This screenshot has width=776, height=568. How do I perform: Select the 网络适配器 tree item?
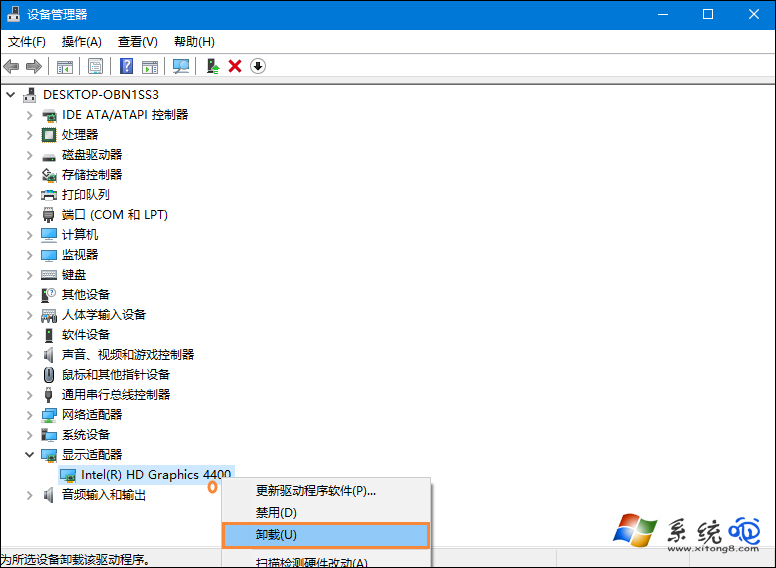tap(92, 415)
